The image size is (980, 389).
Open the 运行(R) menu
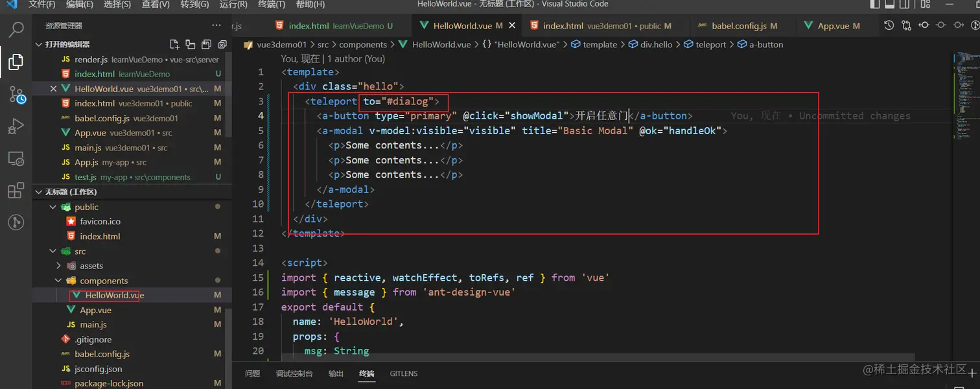click(233, 4)
